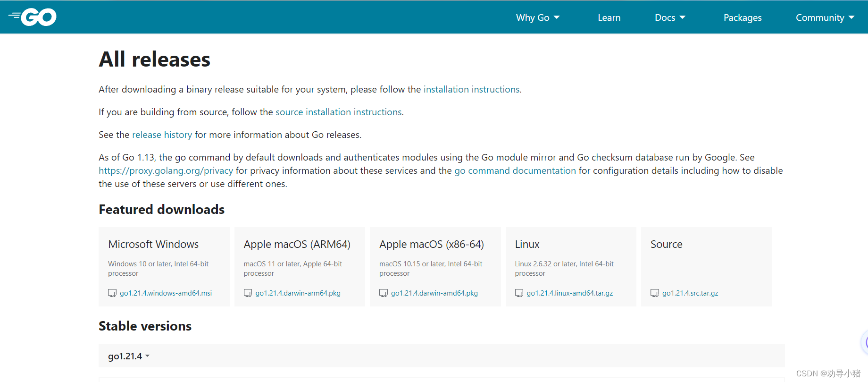Click download icon beside go1.21.4.linux-amd64.tar.gz

tap(519, 293)
